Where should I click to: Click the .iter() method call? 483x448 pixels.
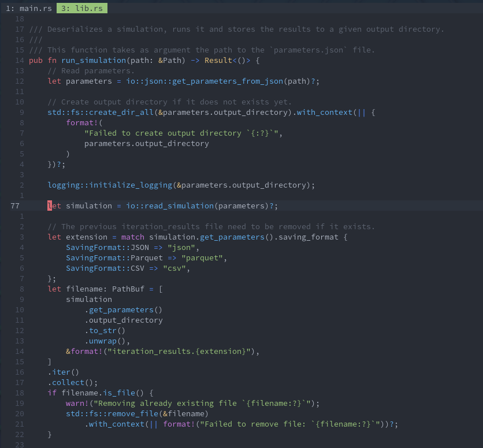pyautogui.click(x=63, y=372)
